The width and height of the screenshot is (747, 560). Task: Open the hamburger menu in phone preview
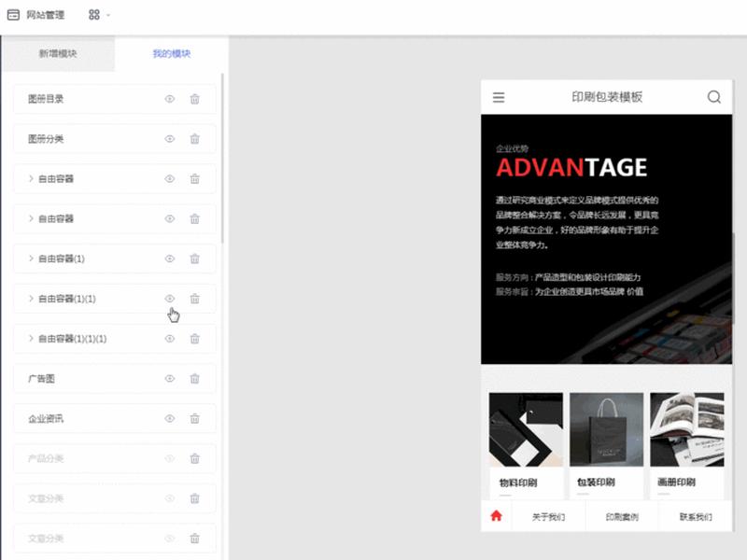[499, 98]
